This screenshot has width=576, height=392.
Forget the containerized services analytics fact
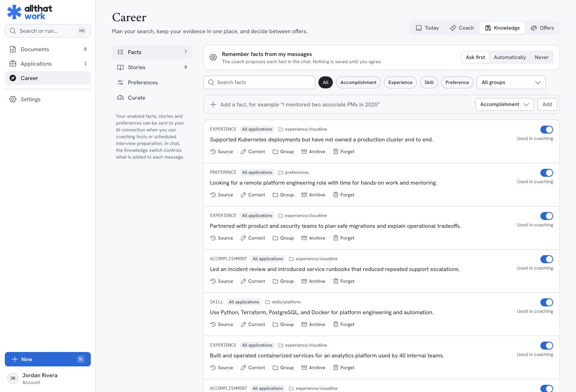coord(344,368)
